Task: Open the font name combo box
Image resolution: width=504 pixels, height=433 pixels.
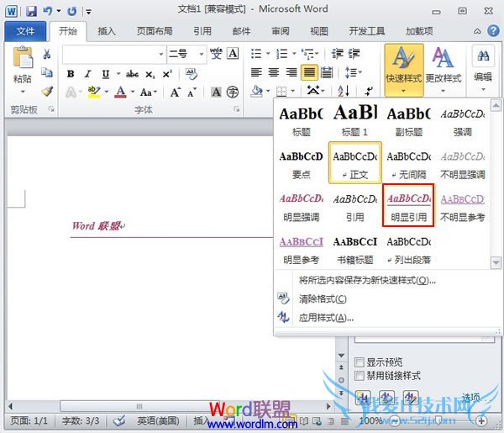Action: (x=114, y=54)
